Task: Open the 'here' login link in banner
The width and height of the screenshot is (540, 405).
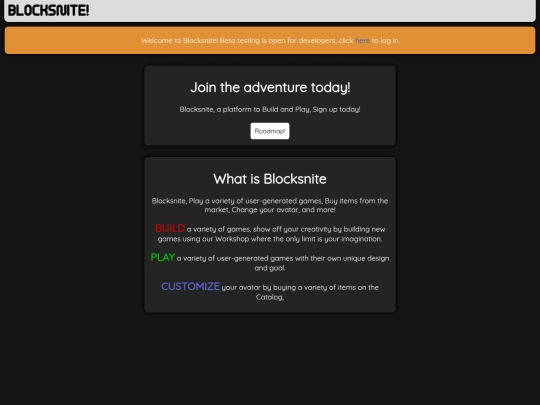Action: [362, 41]
